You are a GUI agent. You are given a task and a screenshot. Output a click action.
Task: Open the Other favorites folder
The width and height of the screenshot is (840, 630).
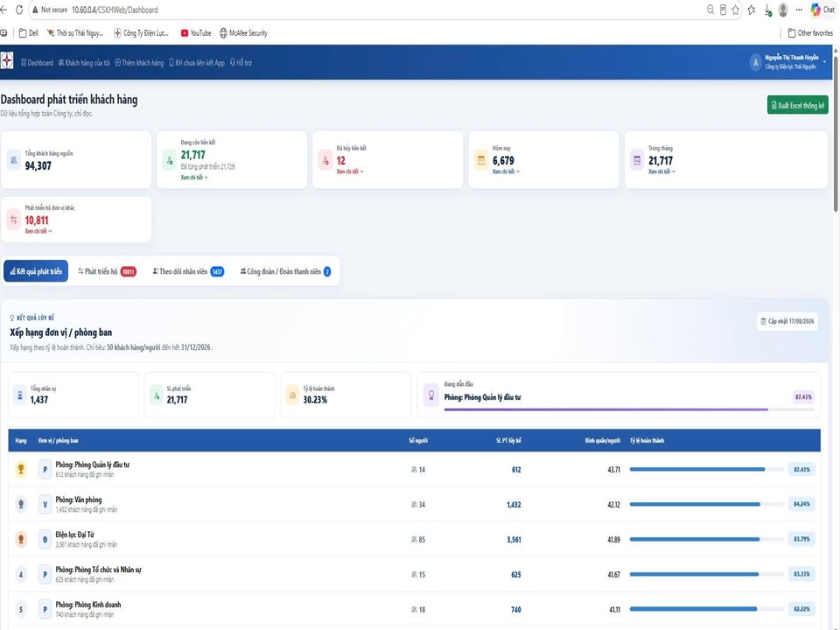pos(810,32)
